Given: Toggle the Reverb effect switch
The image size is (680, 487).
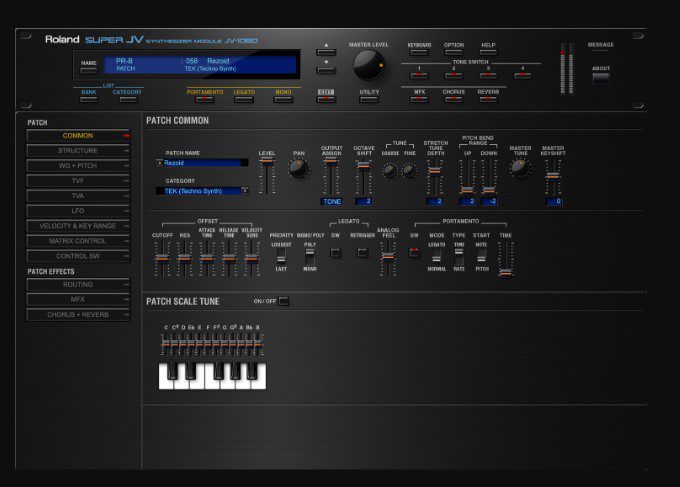Looking at the screenshot, I should [488, 99].
